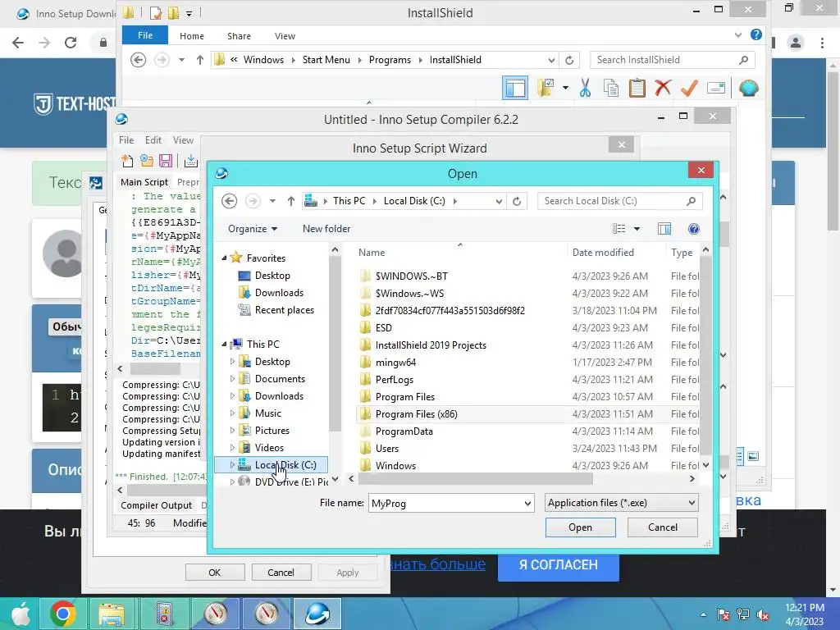
Task: Click New script icon in Inno Setup toolbar
Action: (x=127, y=160)
